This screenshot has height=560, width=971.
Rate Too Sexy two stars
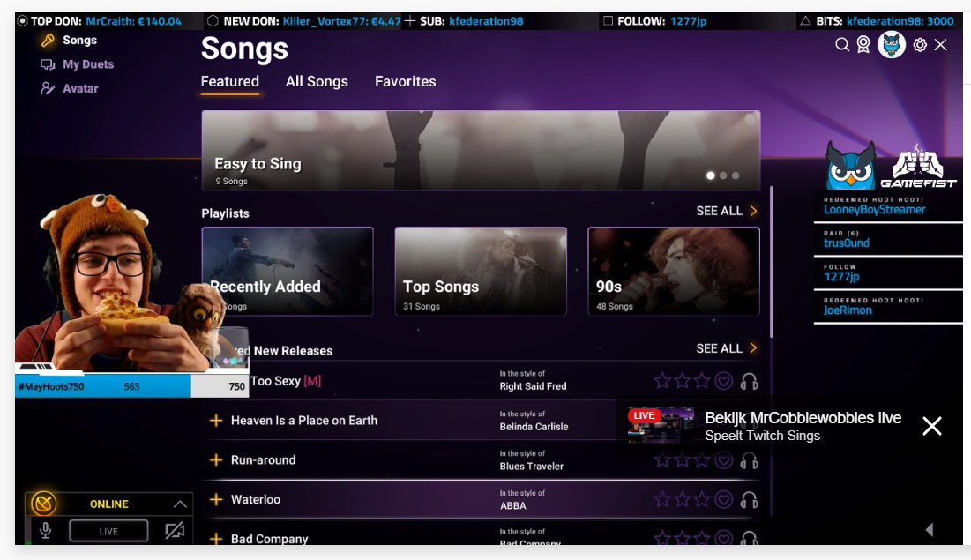coord(683,380)
